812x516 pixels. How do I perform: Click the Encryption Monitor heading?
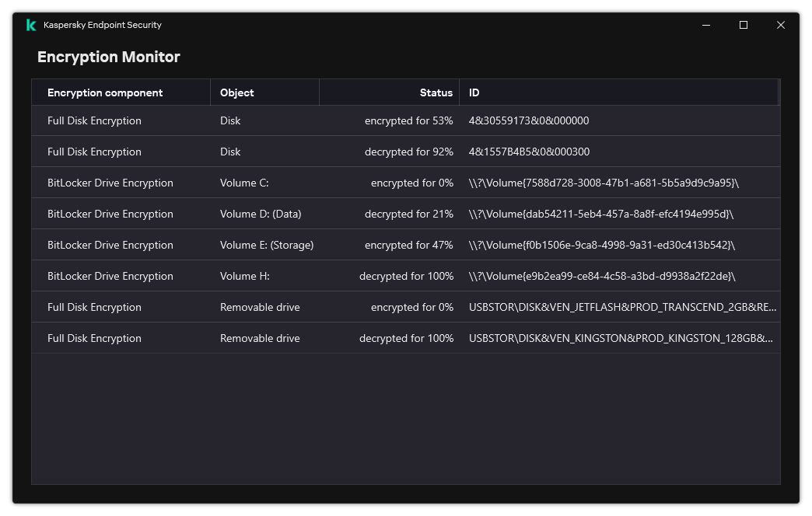(108, 57)
